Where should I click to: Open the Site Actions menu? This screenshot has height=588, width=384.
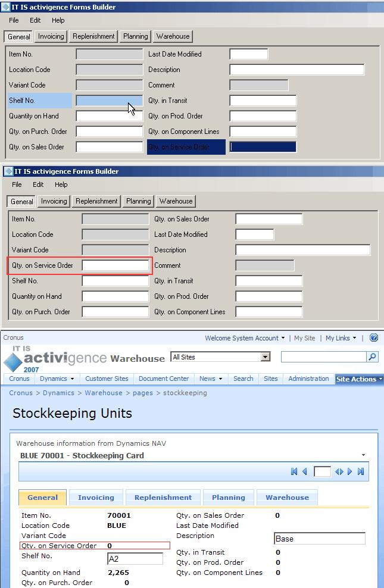[x=359, y=379]
